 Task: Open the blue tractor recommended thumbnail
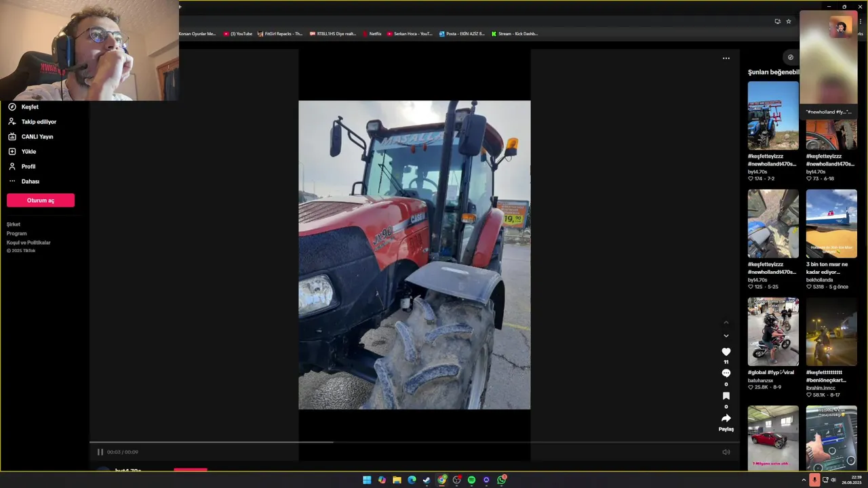point(773,116)
